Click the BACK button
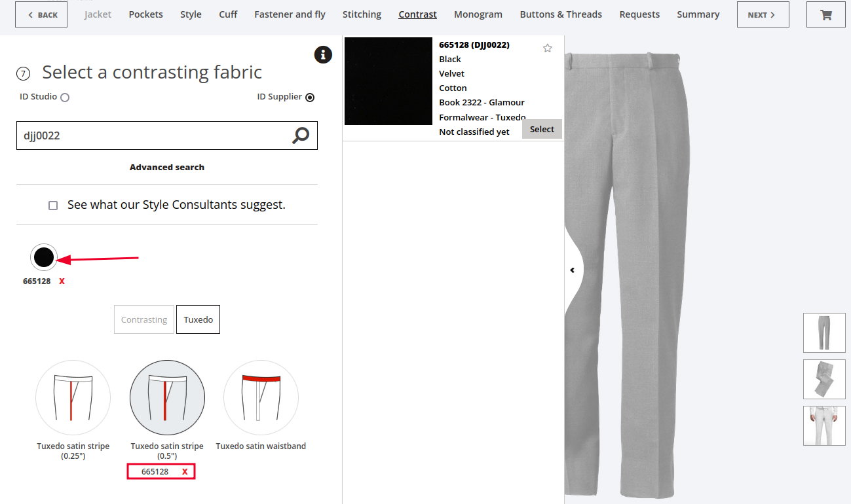Image resolution: width=851 pixels, height=504 pixels. click(x=41, y=14)
